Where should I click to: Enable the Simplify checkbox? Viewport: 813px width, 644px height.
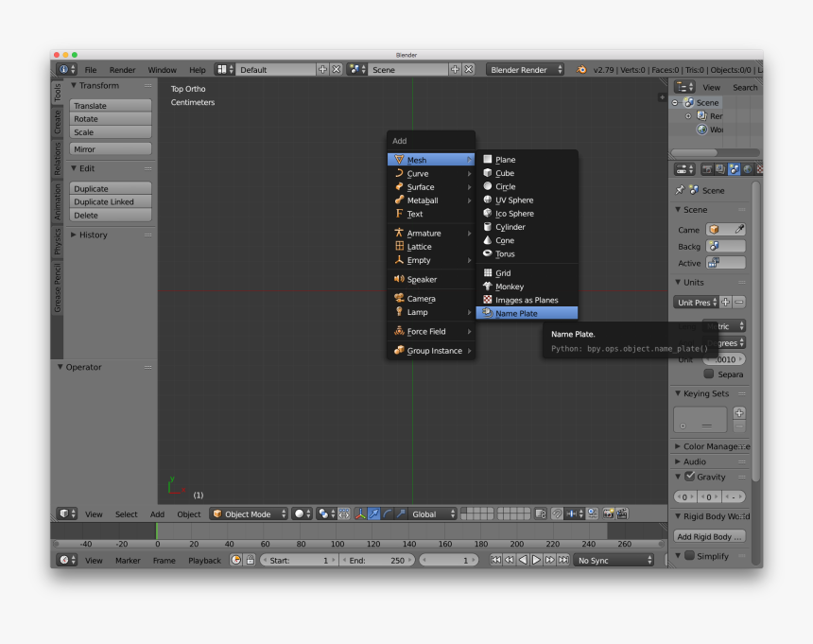689,555
